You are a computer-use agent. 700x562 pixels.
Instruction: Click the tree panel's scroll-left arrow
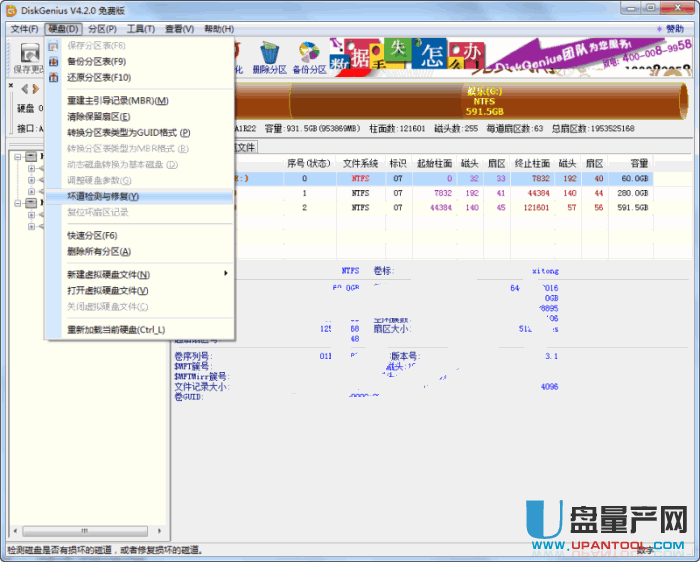coord(16,531)
